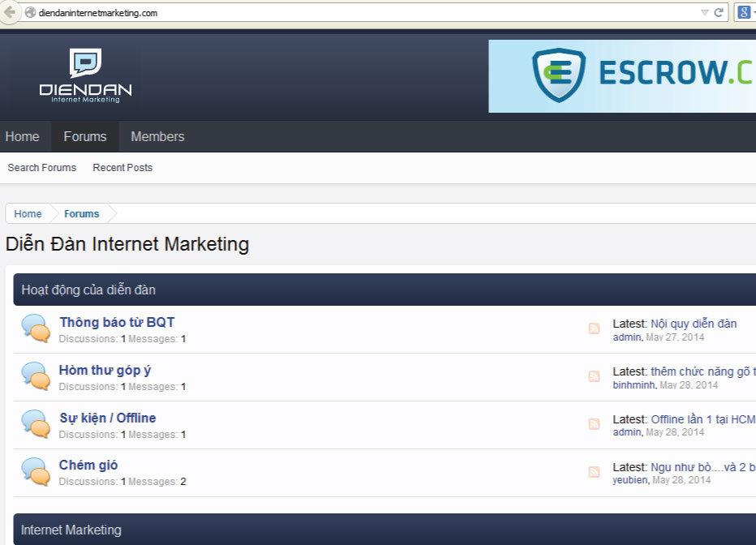Open the Thông báo từ BQT forum
The width and height of the screenshot is (756, 545).
click(117, 322)
